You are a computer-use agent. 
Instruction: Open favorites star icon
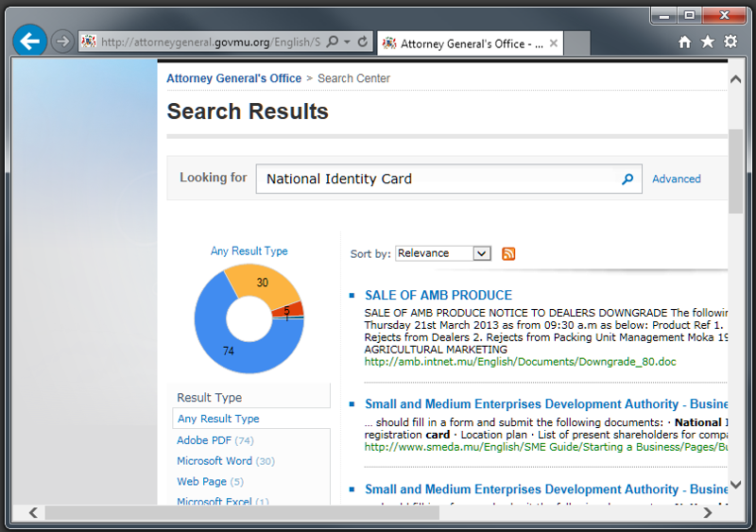point(707,42)
